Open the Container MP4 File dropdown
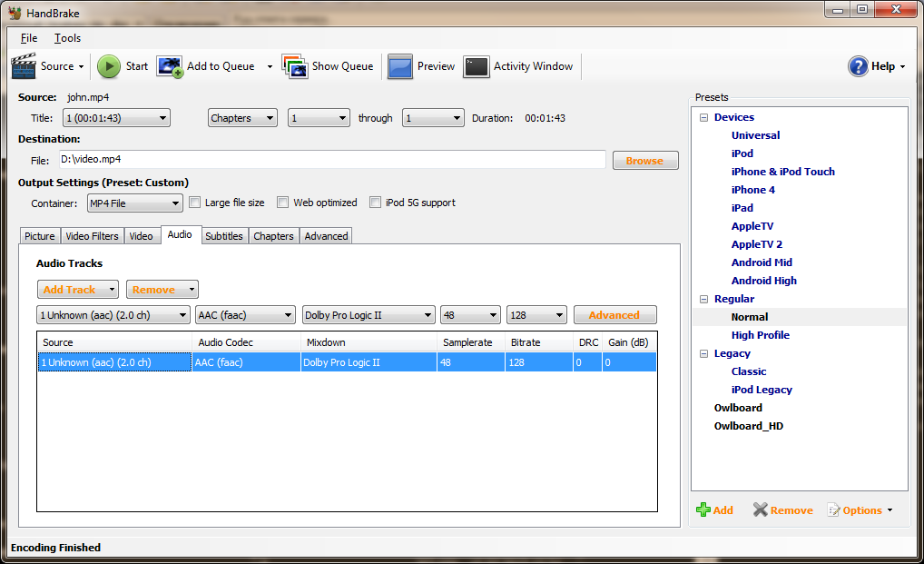This screenshot has height=564, width=924. point(135,203)
